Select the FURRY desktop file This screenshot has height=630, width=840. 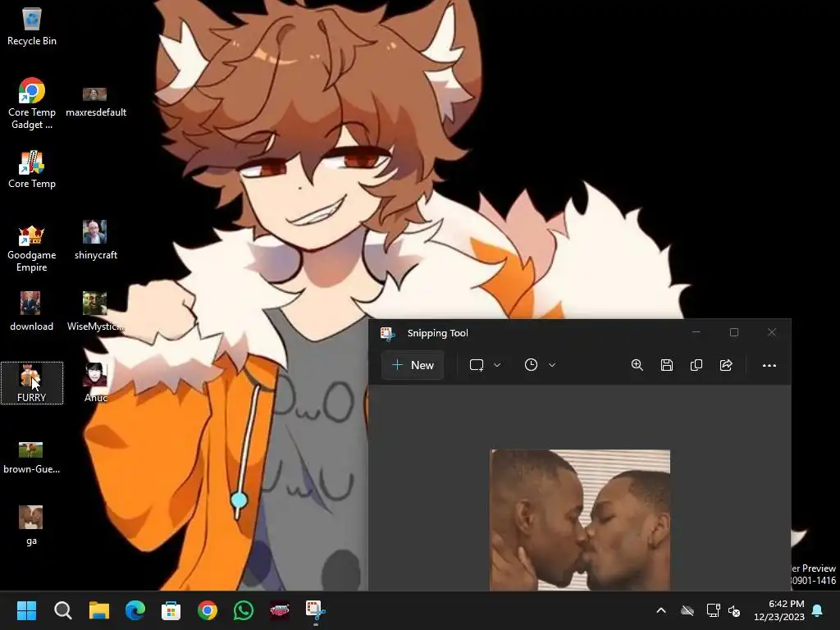[32, 383]
